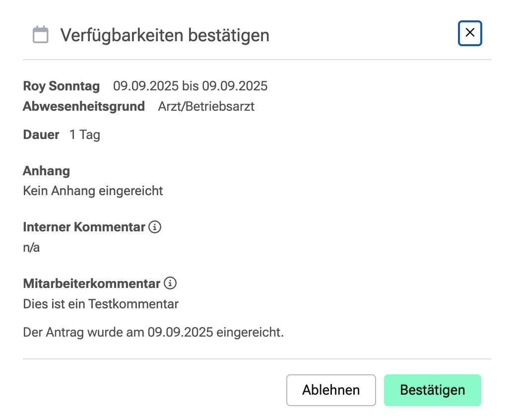514x420 pixels.
Task: Click the Interner Kommentar heading
Action: coord(84,227)
